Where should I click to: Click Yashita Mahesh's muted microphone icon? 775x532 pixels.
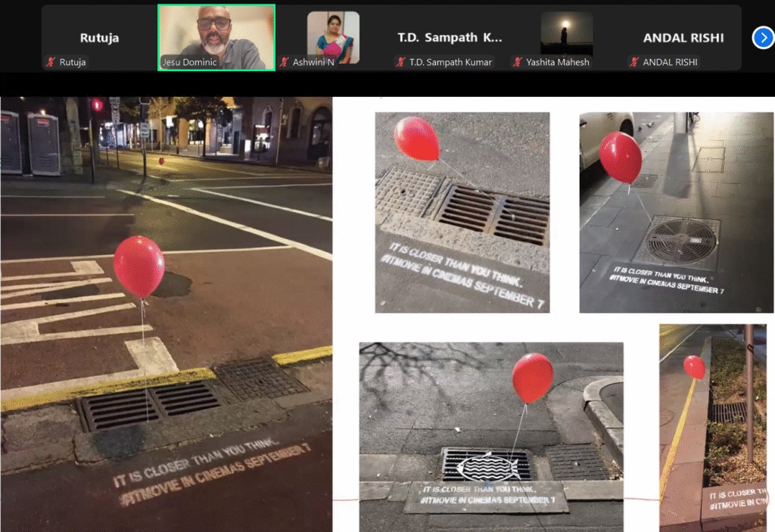pyautogui.click(x=518, y=62)
